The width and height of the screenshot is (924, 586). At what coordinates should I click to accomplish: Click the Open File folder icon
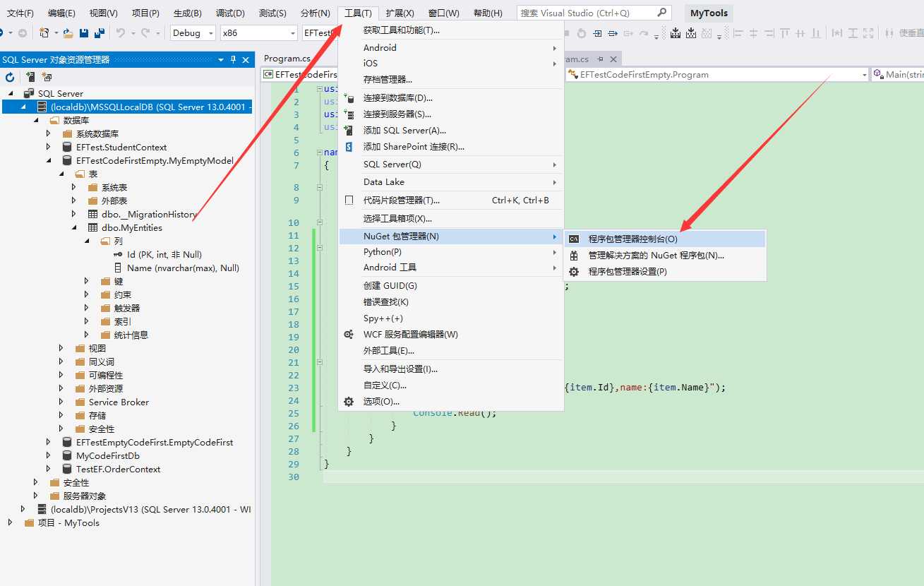tap(68, 32)
